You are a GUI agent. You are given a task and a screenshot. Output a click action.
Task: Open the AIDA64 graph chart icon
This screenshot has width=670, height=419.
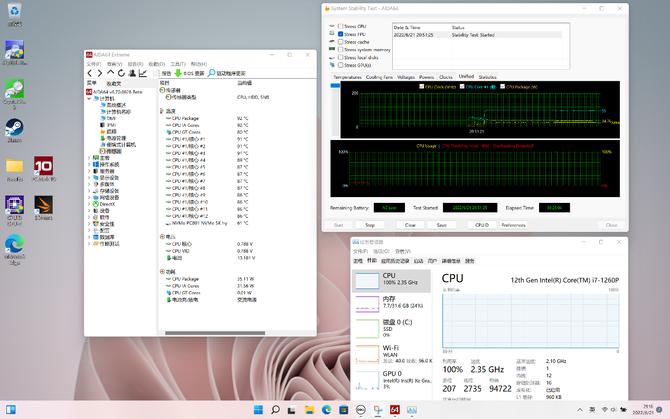143,73
